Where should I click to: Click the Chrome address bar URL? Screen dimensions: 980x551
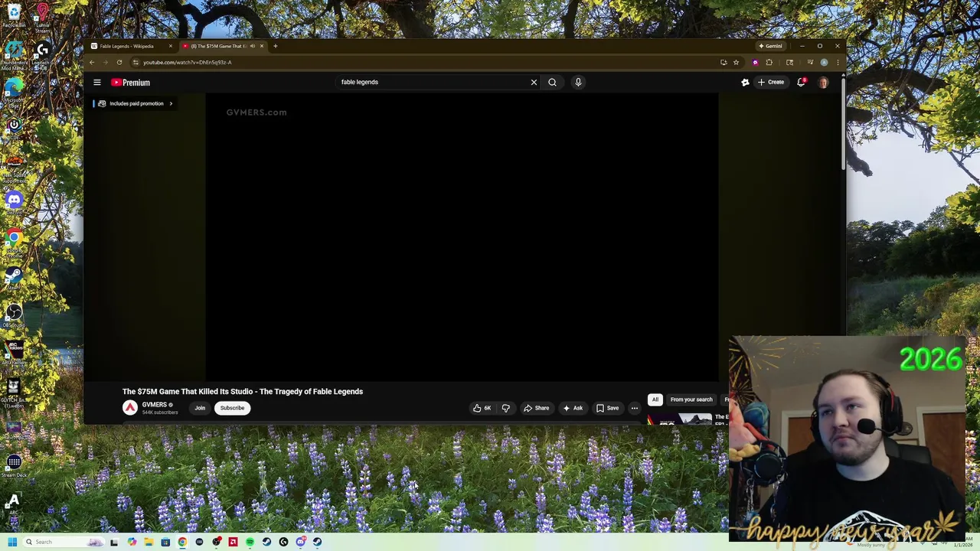point(187,62)
